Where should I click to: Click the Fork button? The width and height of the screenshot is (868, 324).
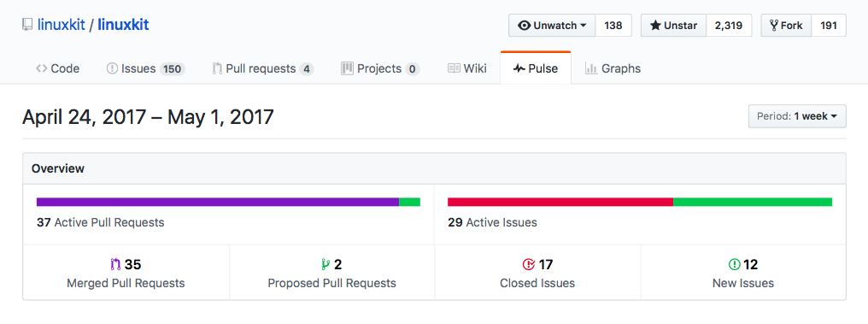786,26
